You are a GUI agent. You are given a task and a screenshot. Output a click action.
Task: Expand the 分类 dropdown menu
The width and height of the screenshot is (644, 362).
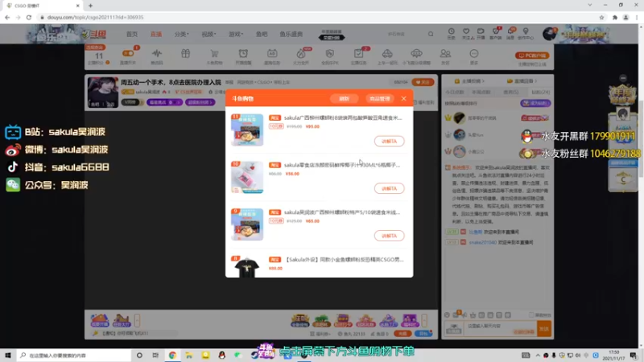point(182,34)
